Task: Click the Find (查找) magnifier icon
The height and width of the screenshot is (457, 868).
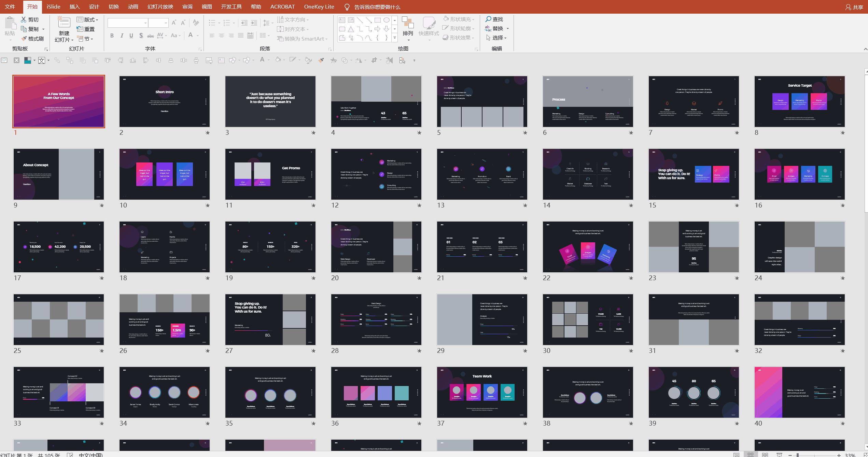Action: point(488,19)
